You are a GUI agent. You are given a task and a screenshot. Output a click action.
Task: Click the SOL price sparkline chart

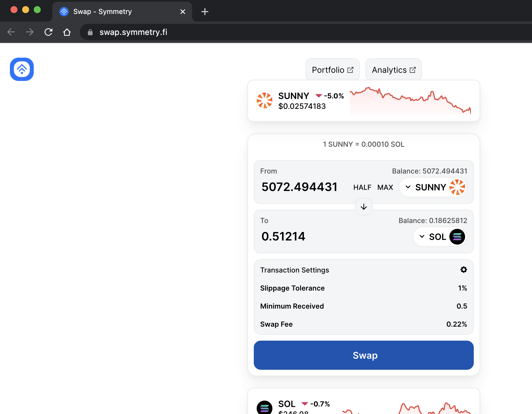tap(406, 408)
